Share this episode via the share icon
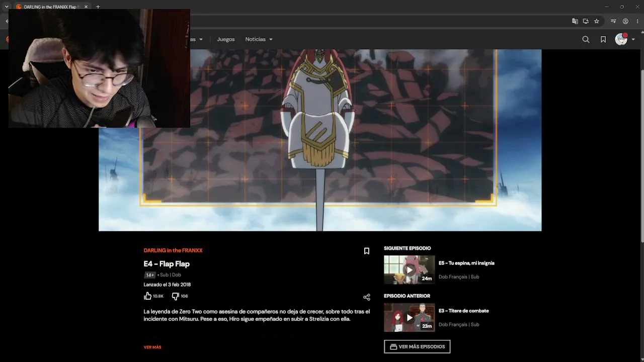 [x=367, y=297]
